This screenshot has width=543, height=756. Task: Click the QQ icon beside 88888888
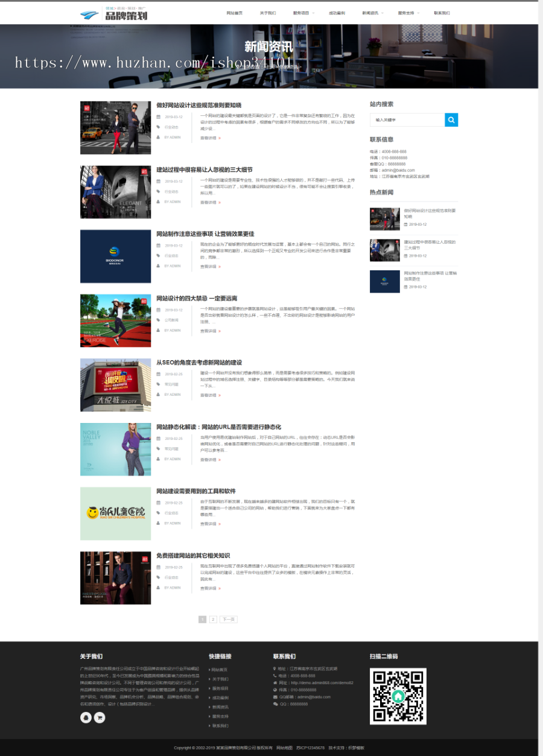click(x=275, y=704)
